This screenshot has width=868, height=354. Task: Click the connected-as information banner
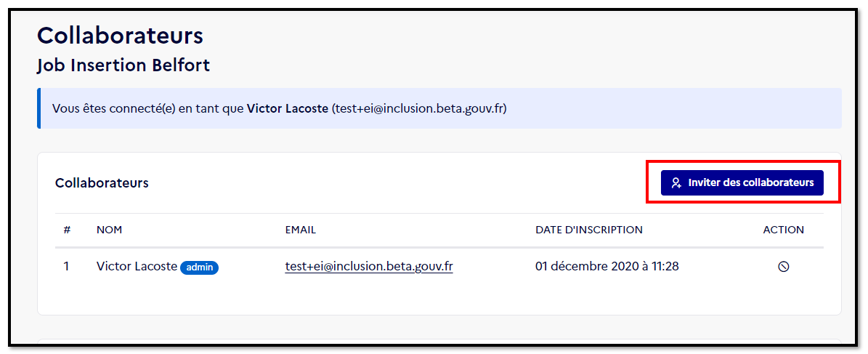click(x=439, y=108)
